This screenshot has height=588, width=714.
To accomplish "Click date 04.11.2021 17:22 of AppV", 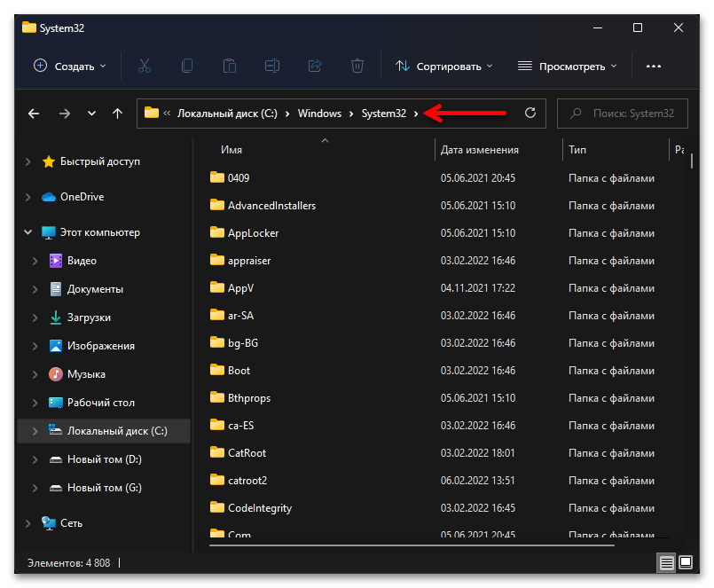I will 478,288.
